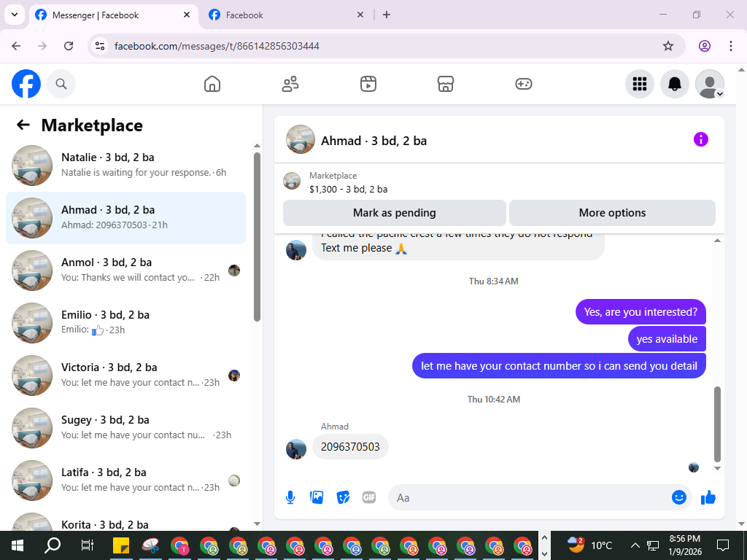Click the Facebook search magnifier icon
This screenshot has height=560, width=747.
(x=61, y=84)
